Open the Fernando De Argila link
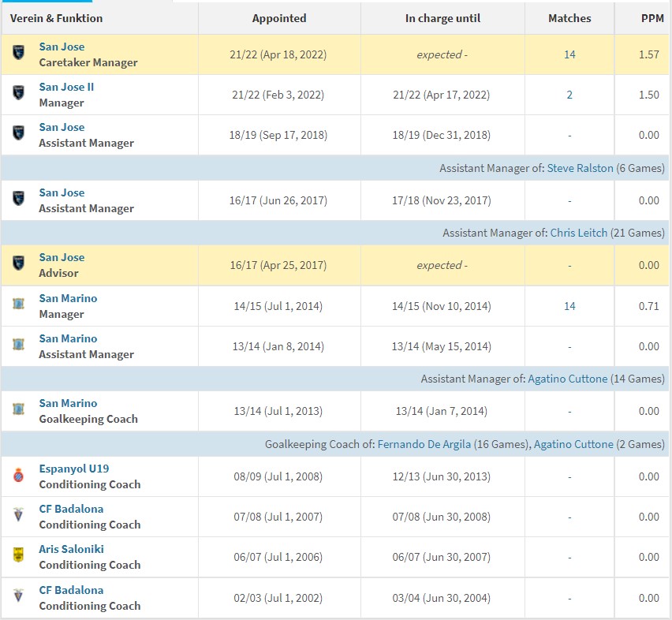Image resolution: width=672 pixels, height=620 pixels. (424, 444)
